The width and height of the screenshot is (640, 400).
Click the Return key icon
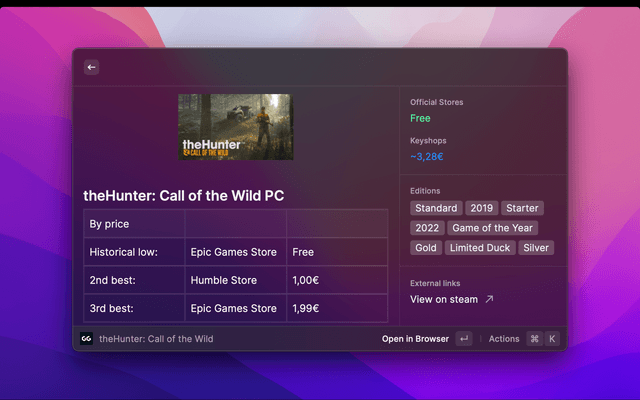pos(464,339)
